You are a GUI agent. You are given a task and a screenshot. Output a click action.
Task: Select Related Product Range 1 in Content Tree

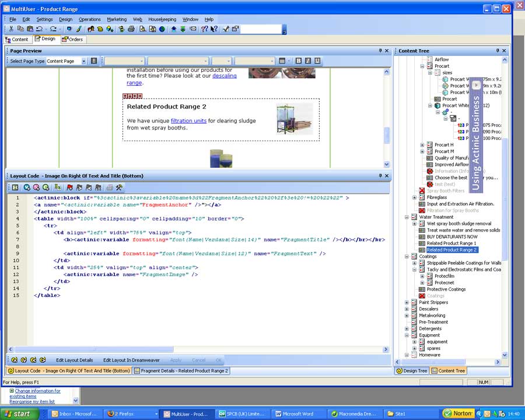point(451,243)
